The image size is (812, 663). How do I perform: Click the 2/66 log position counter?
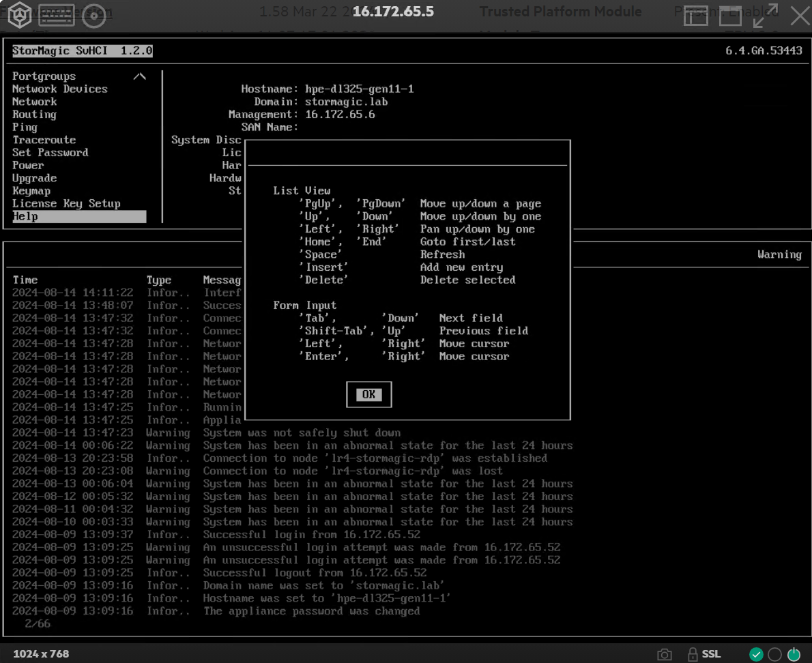click(x=38, y=623)
